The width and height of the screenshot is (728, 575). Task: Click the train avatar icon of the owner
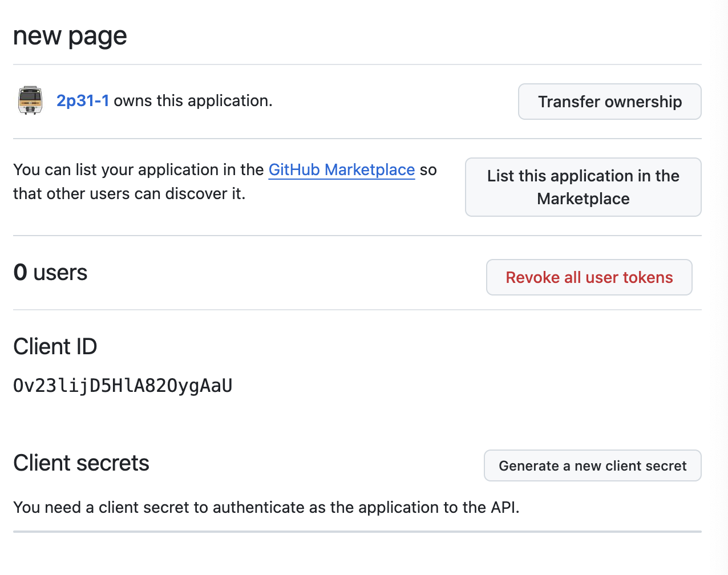click(x=30, y=101)
